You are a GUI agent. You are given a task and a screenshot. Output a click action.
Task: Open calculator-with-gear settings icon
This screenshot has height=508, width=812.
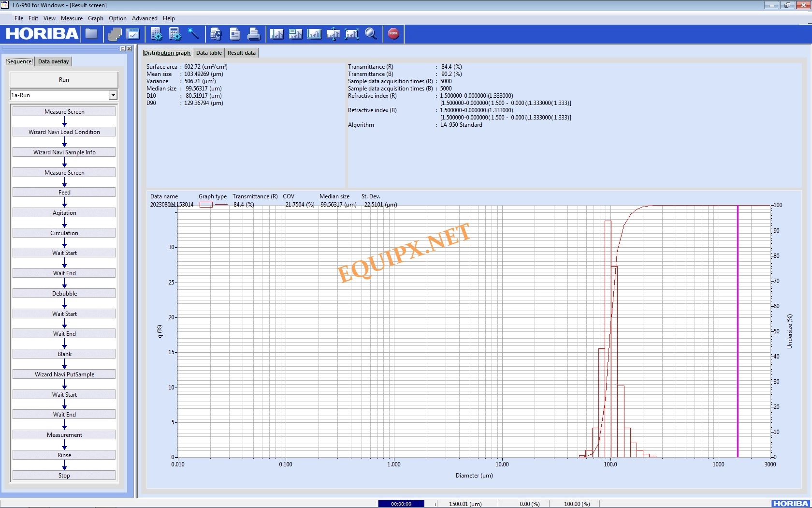click(x=174, y=34)
